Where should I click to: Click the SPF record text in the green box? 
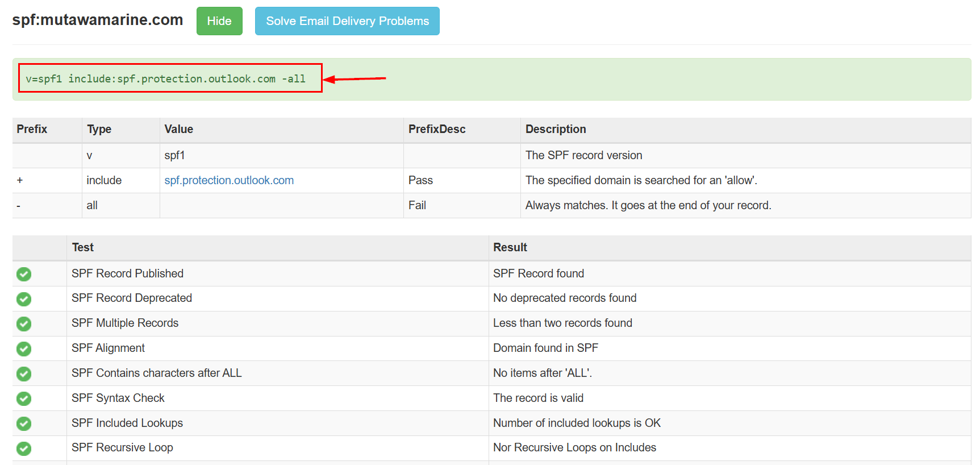[165, 79]
